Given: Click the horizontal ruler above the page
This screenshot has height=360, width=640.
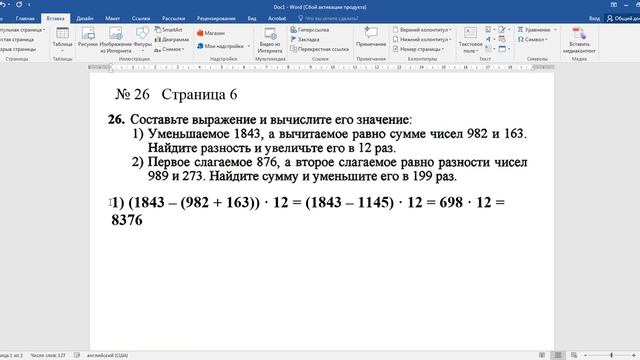Looking at the screenshot, I should (x=321, y=67).
